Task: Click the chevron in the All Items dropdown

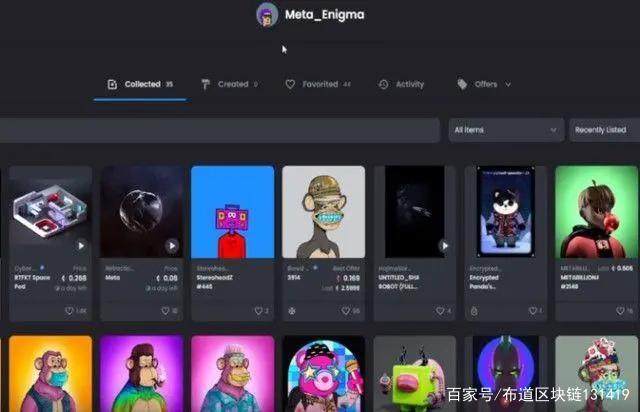Action: click(x=553, y=130)
